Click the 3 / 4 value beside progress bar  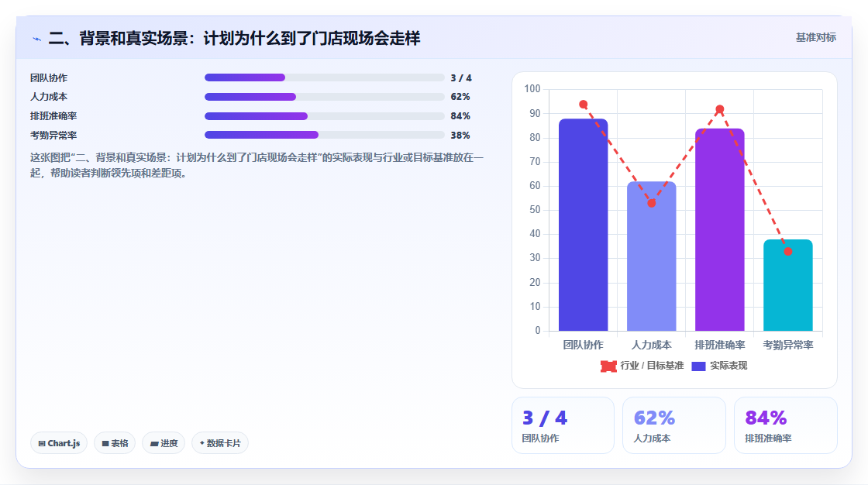click(x=461, y=78)
